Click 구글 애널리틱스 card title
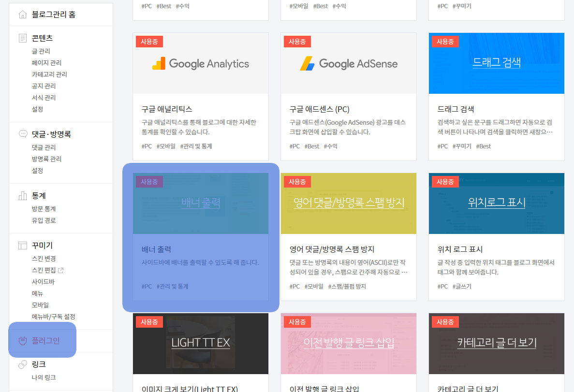 [167, 109]
